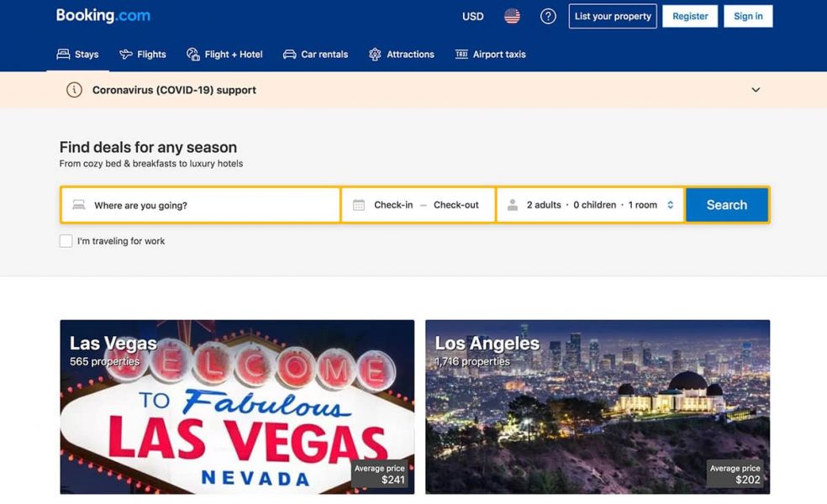Go to the Attractions tab
The height and width of the screenshot is (504, 827).
(401, 55)
